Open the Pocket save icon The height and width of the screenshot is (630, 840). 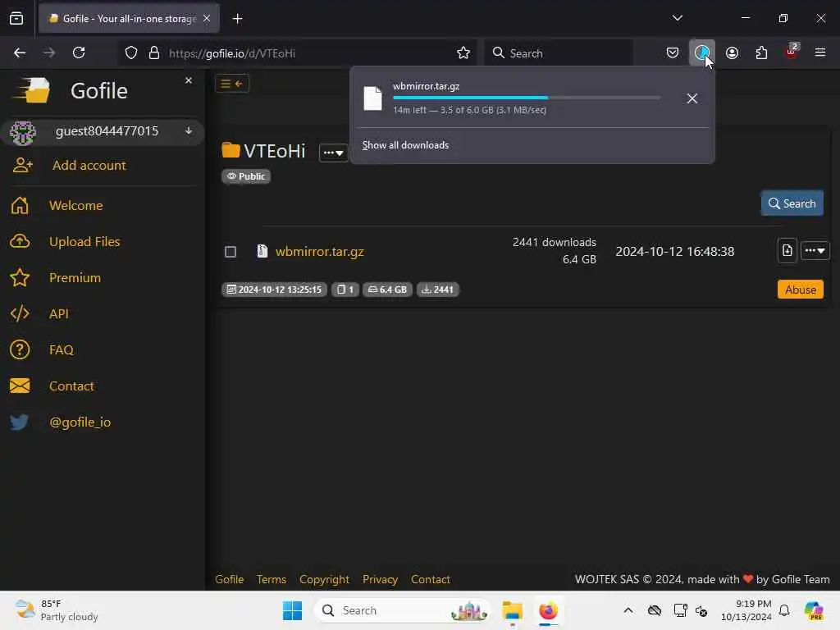673,52
